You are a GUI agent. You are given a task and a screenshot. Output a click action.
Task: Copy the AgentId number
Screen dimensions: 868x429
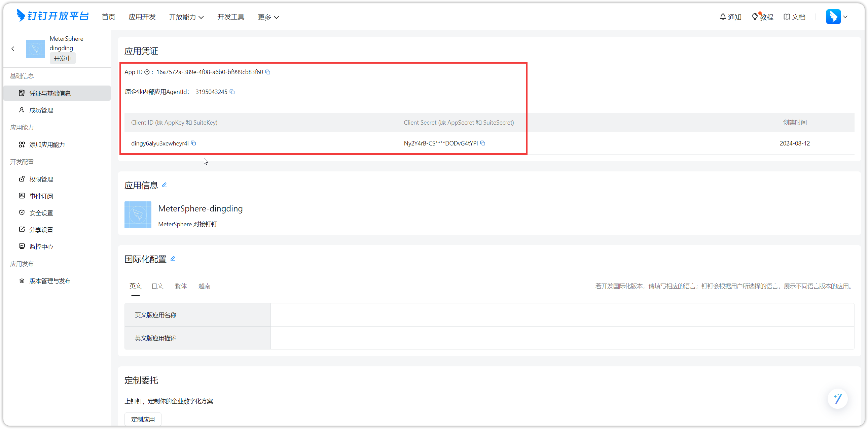pyautogui.click(x=232, y=92)
